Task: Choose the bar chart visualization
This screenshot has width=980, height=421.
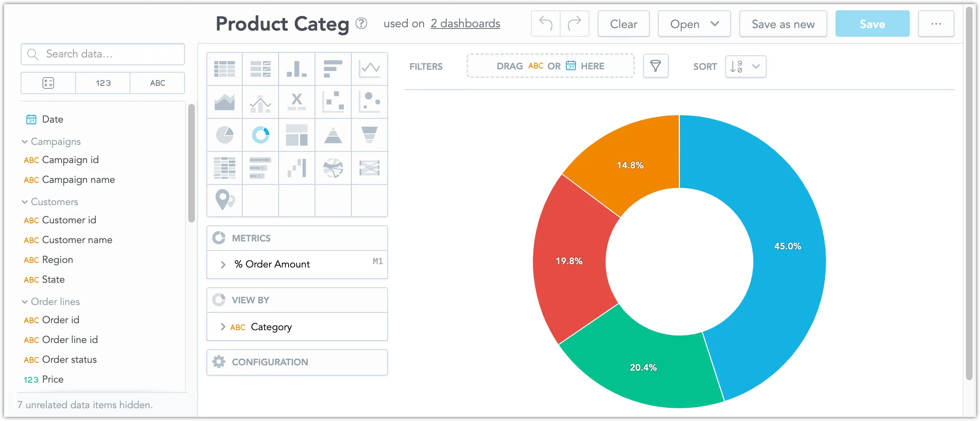Action: click(x=297, y=69)
